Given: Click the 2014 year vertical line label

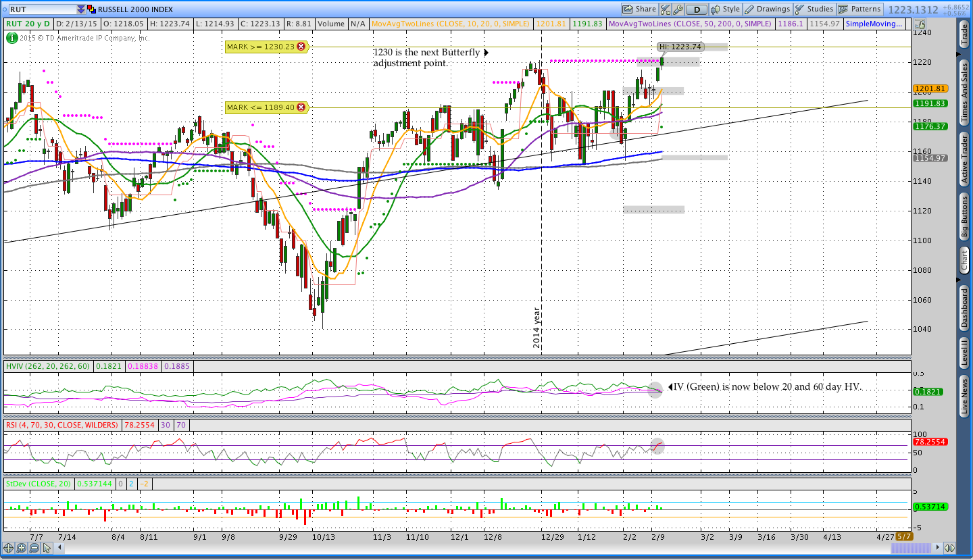Looking at the screenshot, I should coord(537,328).
